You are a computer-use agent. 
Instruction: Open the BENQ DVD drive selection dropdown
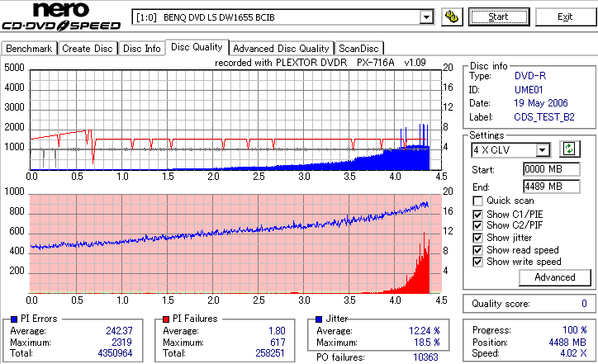tap(426, 17)
